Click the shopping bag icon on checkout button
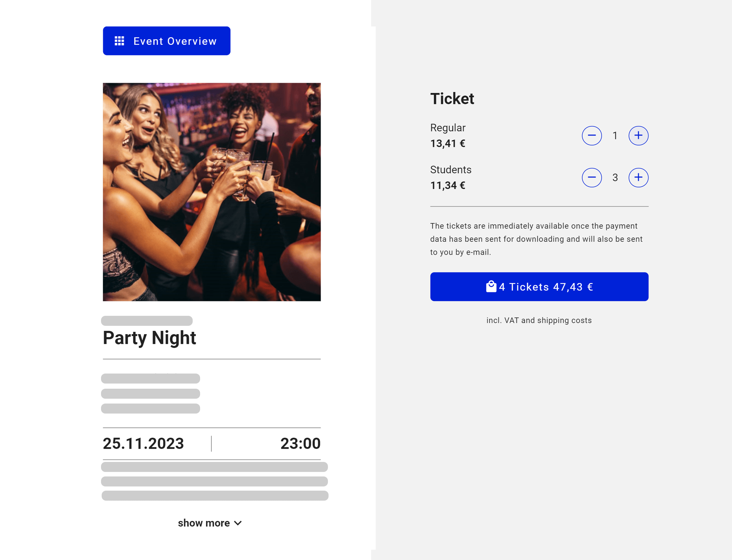 pyautogui.click(x=491, y=287)
